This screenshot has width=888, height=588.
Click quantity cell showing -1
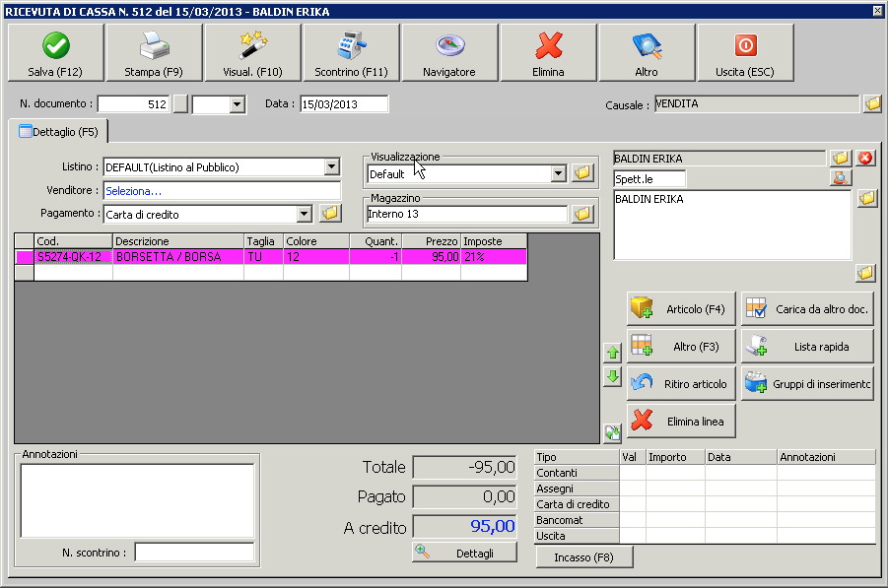tap(376, 257)
